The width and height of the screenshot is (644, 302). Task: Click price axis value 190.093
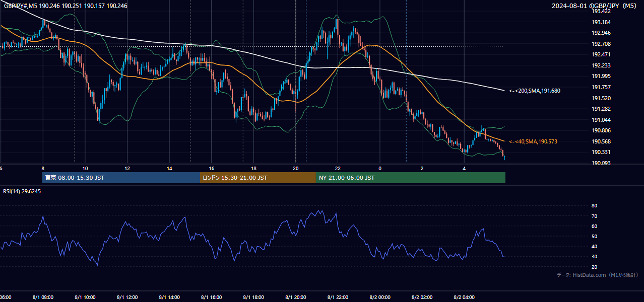tap(601, 164)
